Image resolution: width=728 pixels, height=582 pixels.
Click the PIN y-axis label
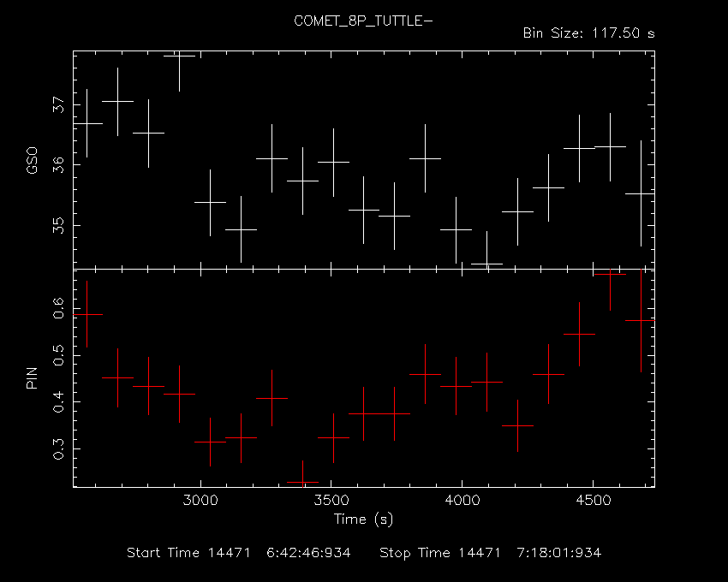[x=32, y=378]
